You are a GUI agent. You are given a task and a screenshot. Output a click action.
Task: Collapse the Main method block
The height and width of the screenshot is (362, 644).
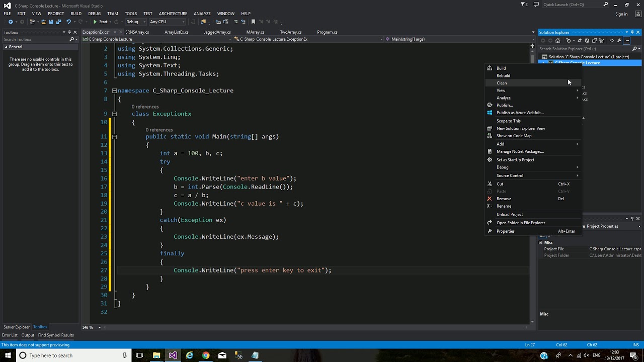pos(114,137)
